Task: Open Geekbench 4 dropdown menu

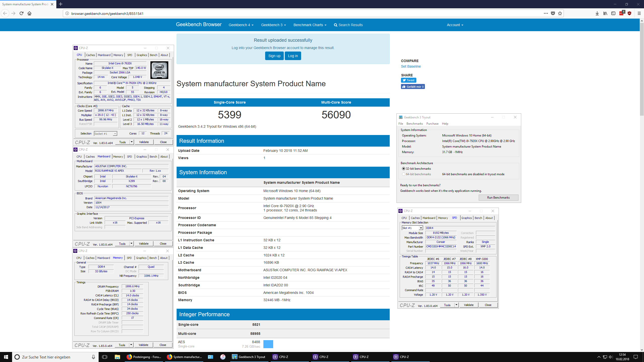Action: click(241, 25)
